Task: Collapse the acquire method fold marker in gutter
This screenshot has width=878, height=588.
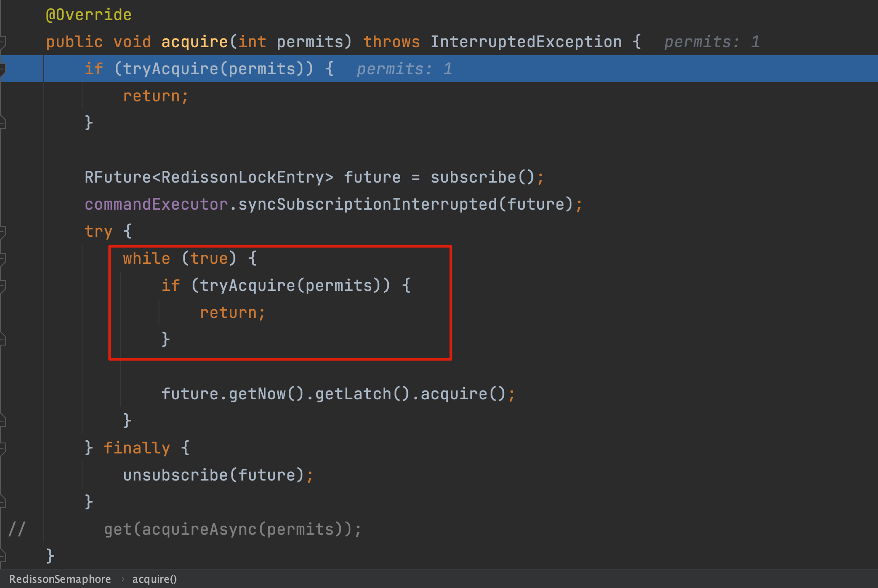Action: 2,42
